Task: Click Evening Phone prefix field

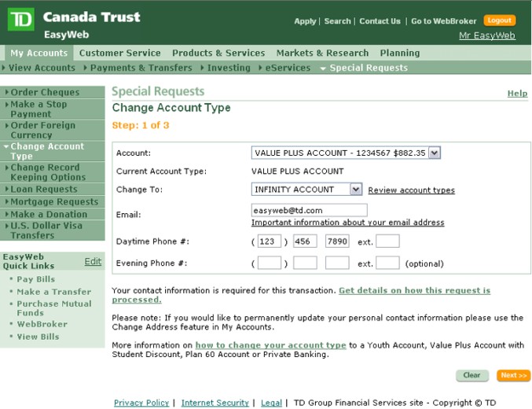Action: [305, 263]
